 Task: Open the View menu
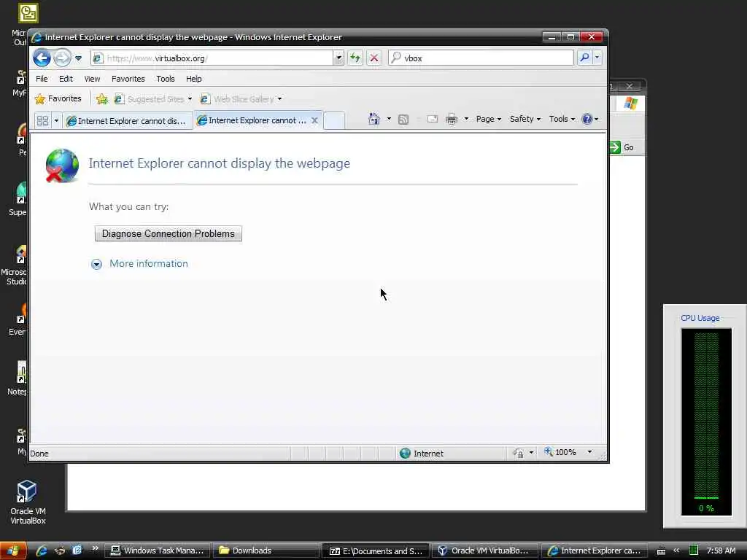tap(92, 79)
